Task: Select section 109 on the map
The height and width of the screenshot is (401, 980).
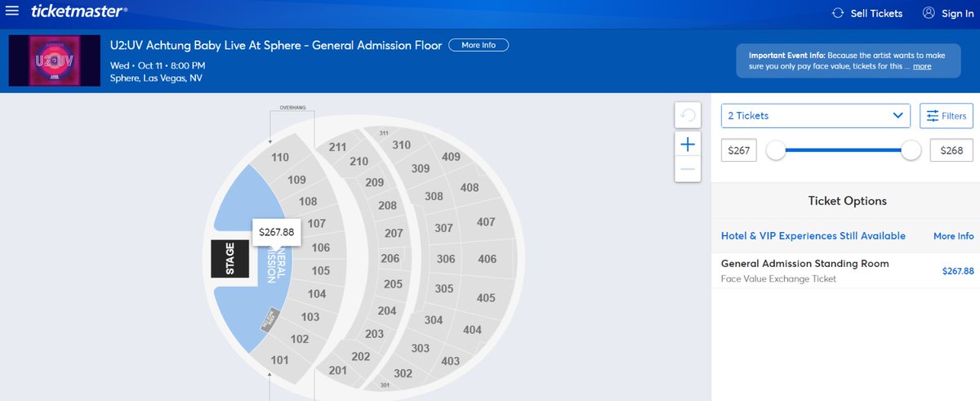Action: click(296, 180)
